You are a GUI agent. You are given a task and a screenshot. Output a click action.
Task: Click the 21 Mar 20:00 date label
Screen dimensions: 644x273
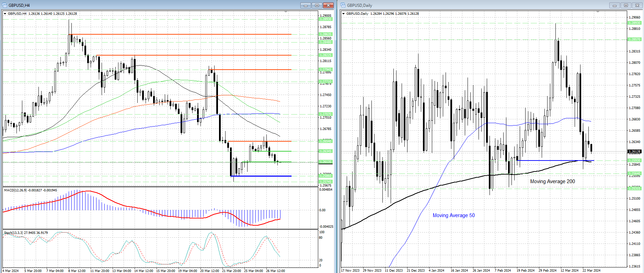tap(231, 271)
